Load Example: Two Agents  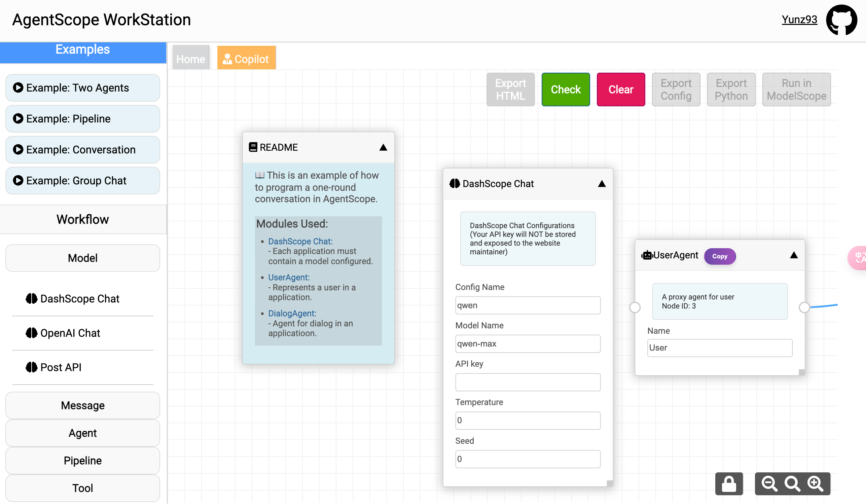[83, 87]
